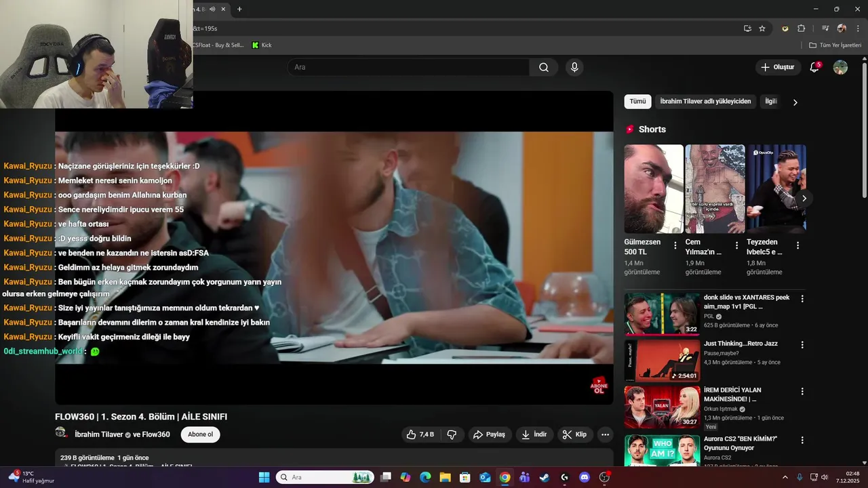Open YouTube notifications bell
Image resolution: width=868 pixels, height=488 pixels.
(815, 67)
